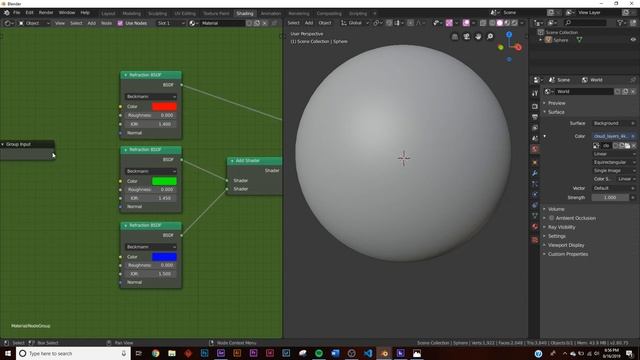Image resolution: width=640 pixels, height=360 pixels.
Task: Click the viewport zoom magnifier icon
Action: tap(490, 37)
